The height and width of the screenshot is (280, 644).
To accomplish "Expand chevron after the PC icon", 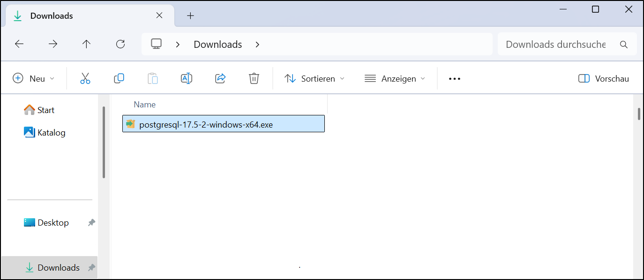I will 178,45.
